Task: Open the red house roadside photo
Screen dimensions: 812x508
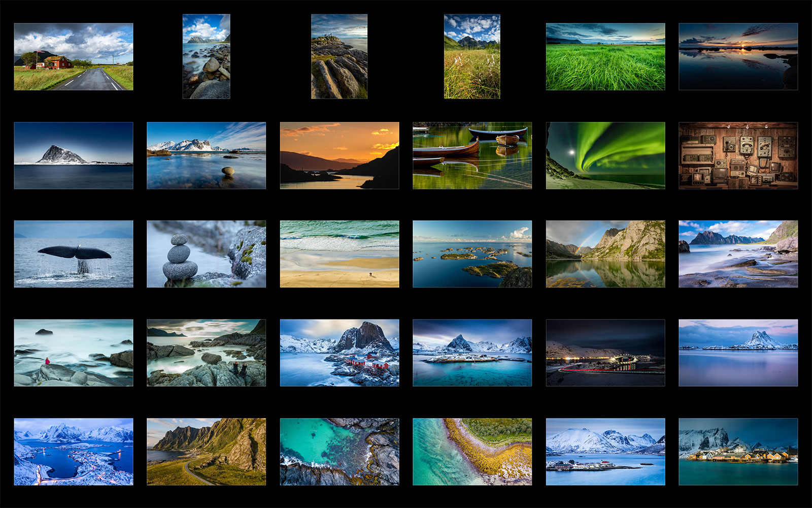Action: pos(74,56)
